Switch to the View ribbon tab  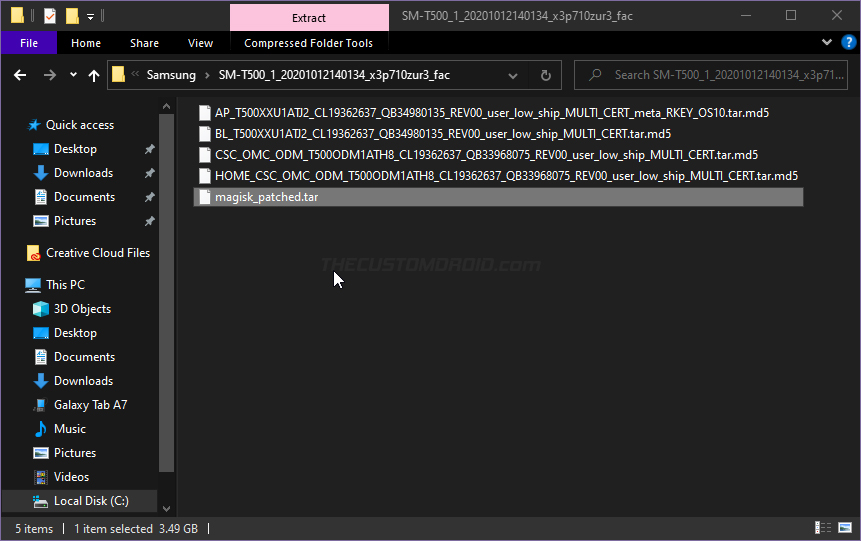coord(200,43)
